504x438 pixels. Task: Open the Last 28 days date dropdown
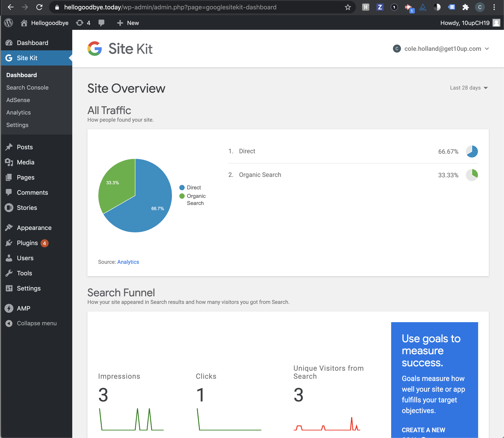469,88
